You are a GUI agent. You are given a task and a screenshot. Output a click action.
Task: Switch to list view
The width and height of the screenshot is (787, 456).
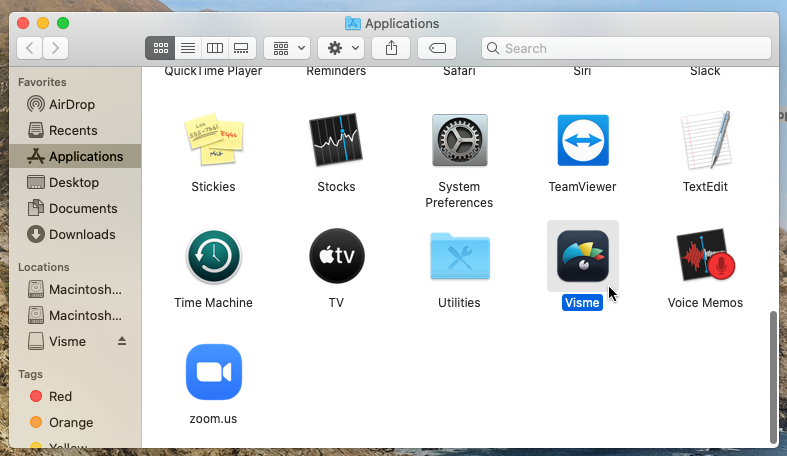pos(188,48)
